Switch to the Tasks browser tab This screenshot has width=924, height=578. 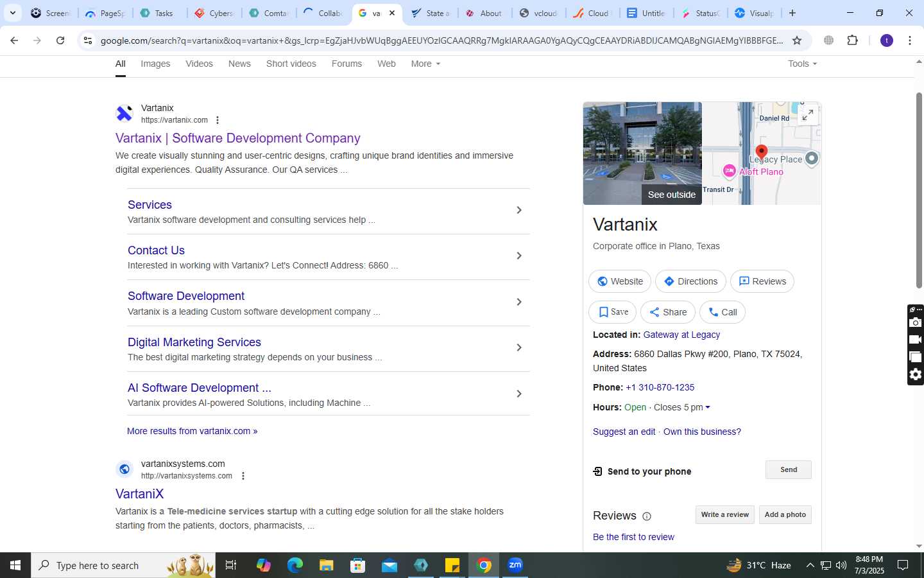point(158,13)
